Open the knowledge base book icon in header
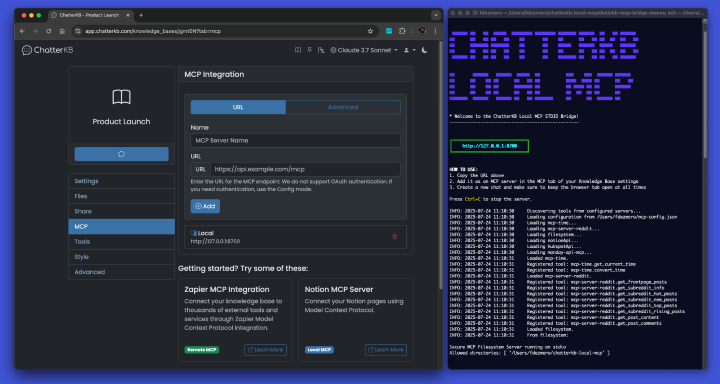This screenshot has height=384, width=720. click(298, 50)
